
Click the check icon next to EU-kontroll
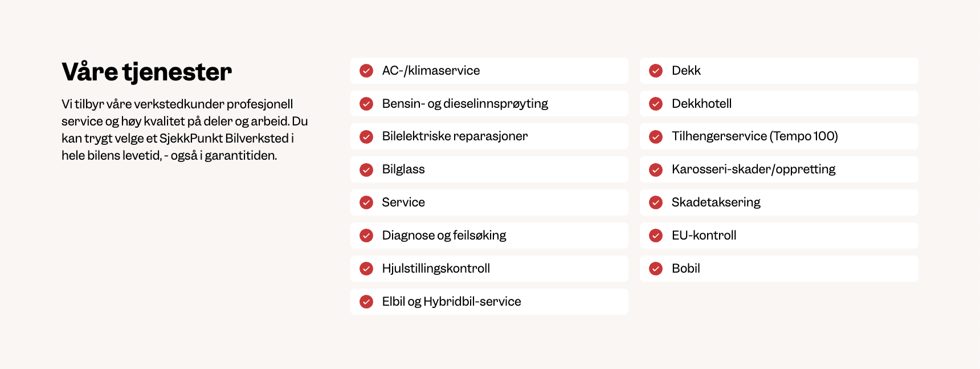pos(656,236)
